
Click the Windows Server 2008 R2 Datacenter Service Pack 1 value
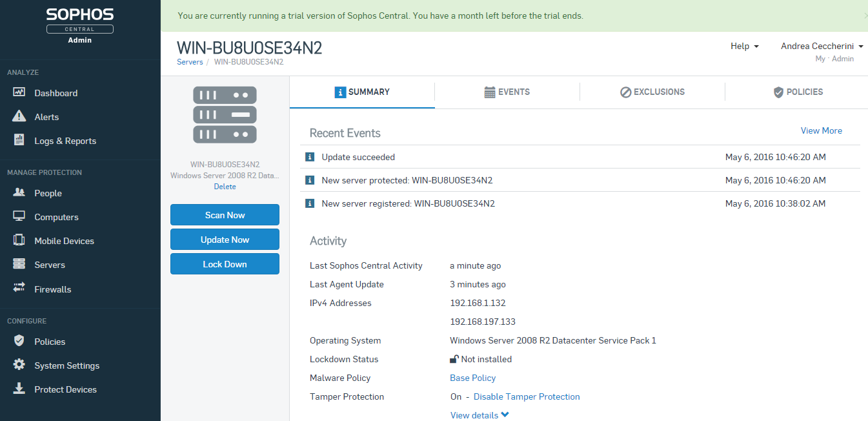[x=553, y=340]
